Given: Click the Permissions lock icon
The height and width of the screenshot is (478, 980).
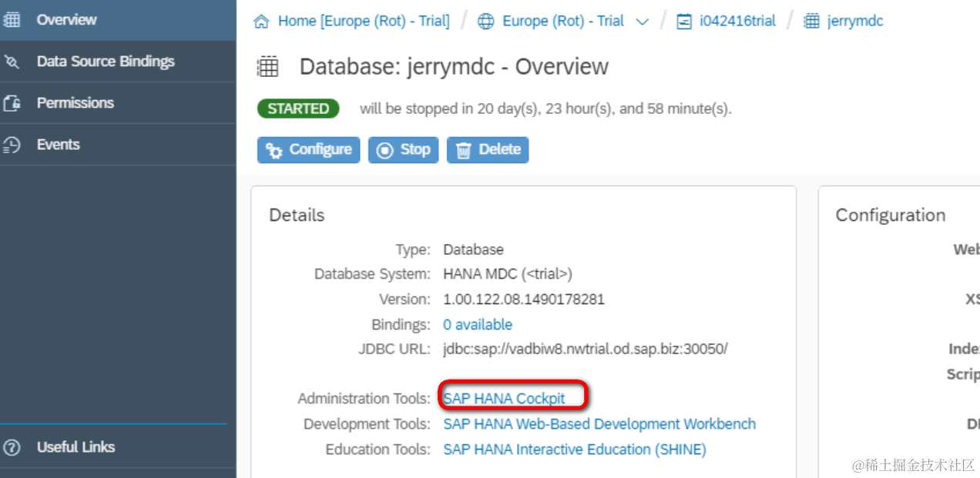Looking at the screenshot, I should (12, 103).
